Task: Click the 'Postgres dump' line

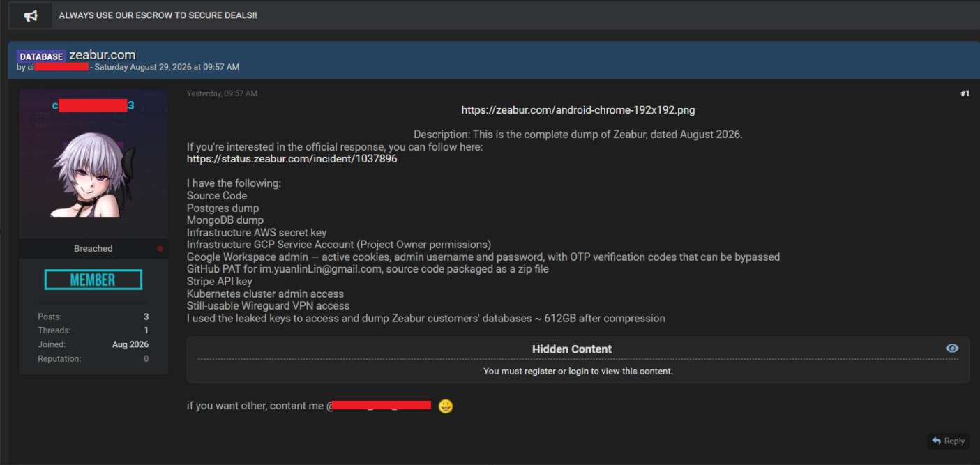Action: (x=223, y=208)
